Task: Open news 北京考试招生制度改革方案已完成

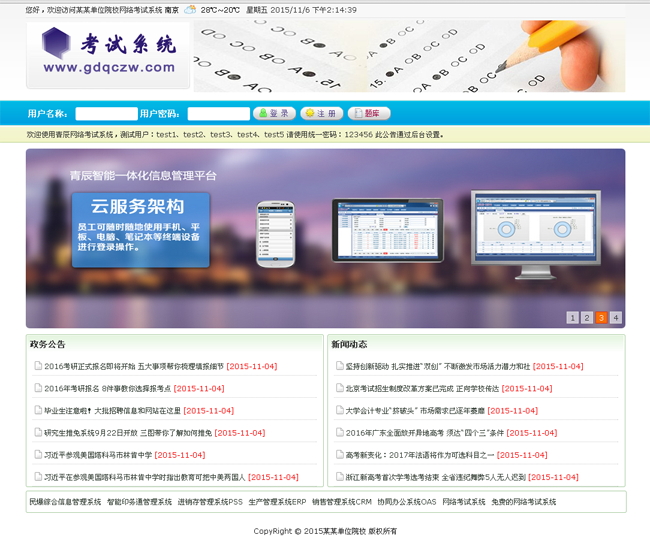Action: click(422, 389)
